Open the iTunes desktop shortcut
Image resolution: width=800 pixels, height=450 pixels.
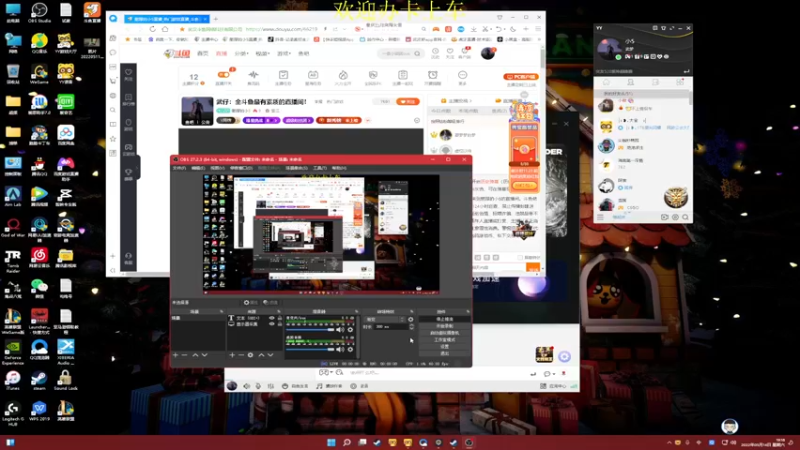(x=13, y=380)
